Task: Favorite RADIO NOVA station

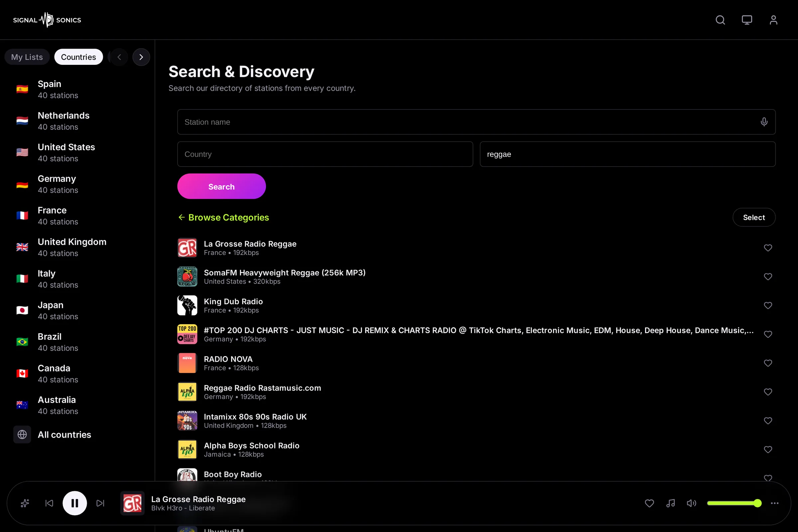Action: coord(768,363)
